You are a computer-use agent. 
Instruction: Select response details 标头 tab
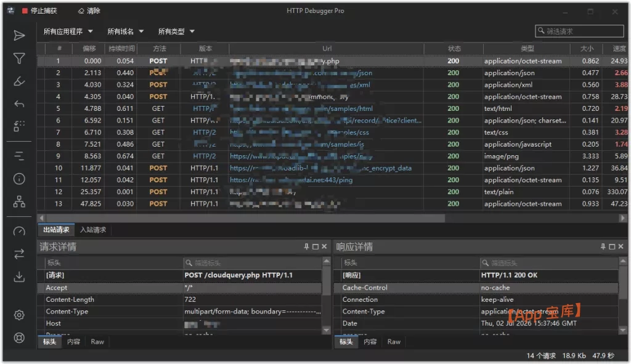(x=346, y=341)
